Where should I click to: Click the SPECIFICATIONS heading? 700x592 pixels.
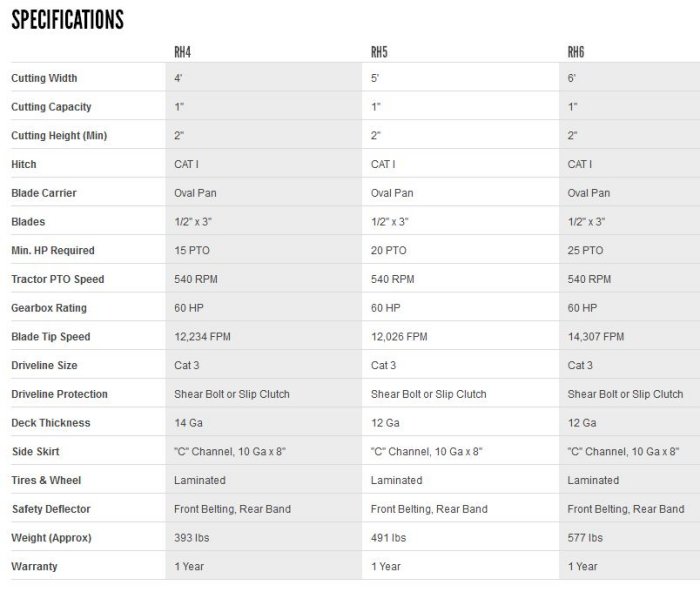point(67,20)
